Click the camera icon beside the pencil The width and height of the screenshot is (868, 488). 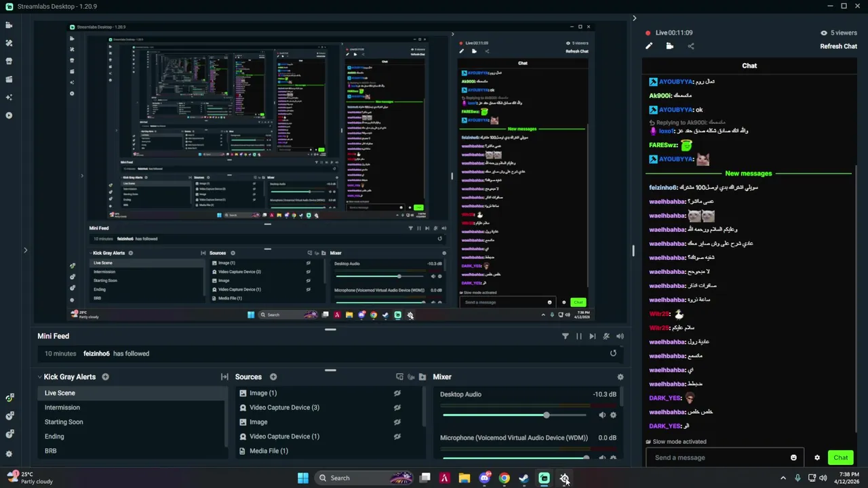(x=670, y=46)
